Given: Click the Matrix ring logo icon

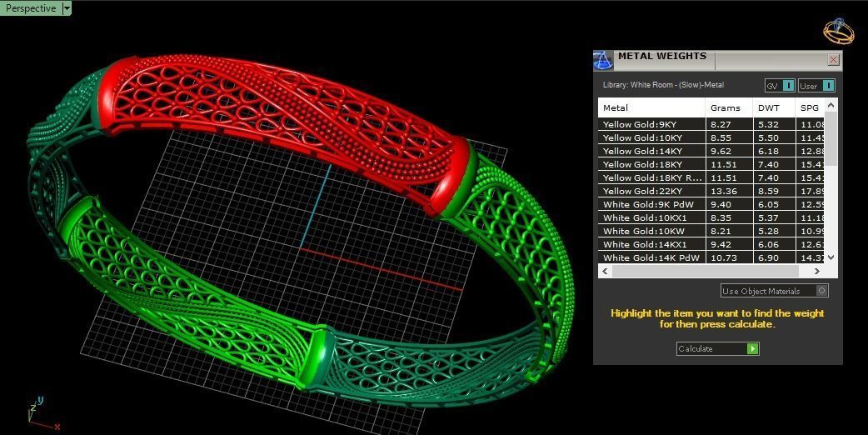Looking at the screenshot, I should pos(839,31).
